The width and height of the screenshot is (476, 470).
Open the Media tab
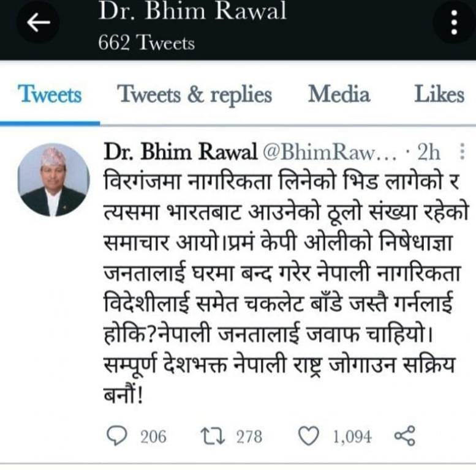(x=339, y=94)
